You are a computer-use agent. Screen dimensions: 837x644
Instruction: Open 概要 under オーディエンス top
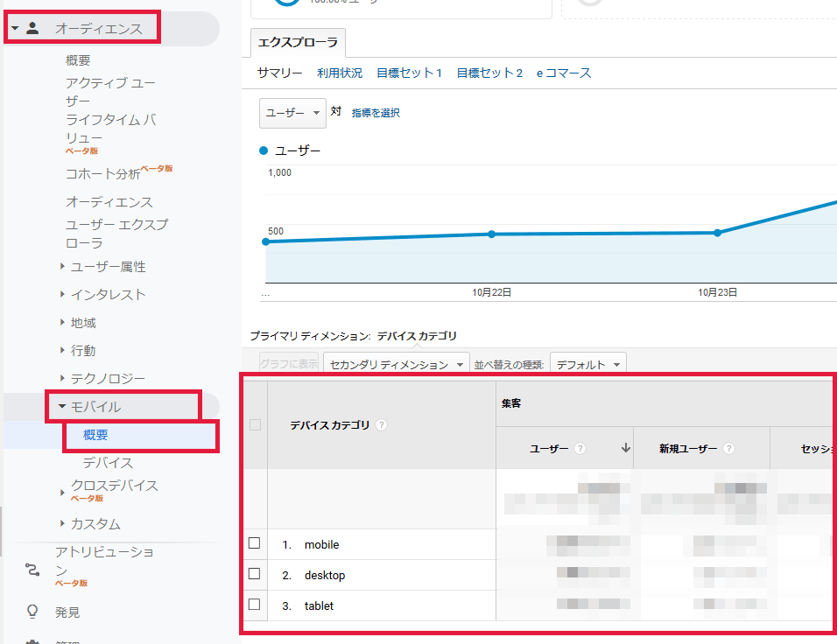[78, 60]
